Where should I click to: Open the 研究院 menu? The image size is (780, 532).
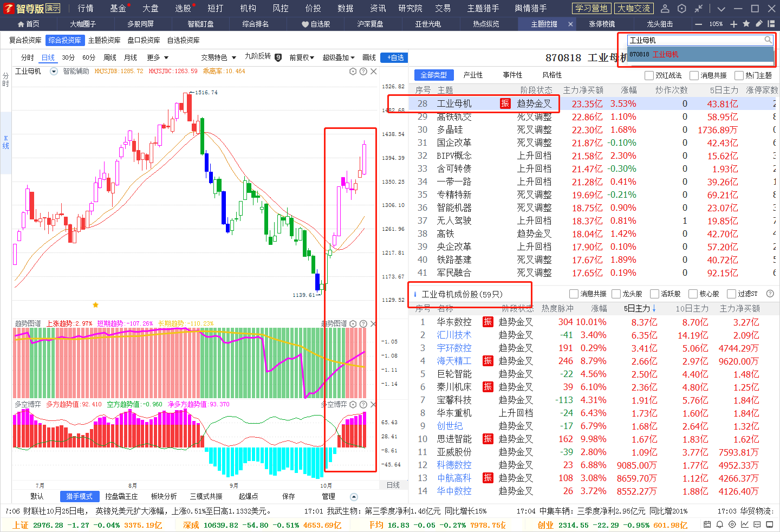(410, 9)
